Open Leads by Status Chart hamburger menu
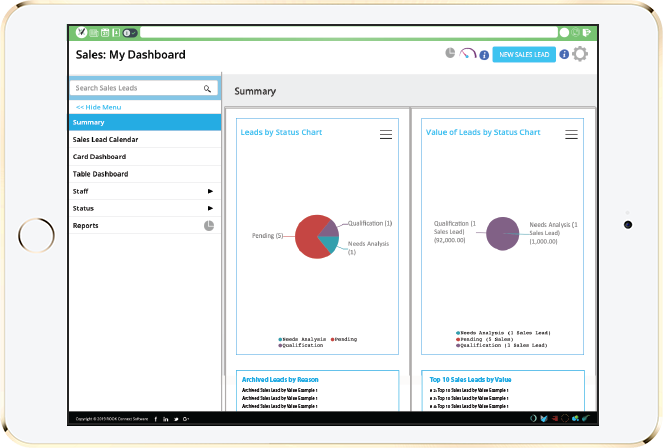Viewport: 663px width, 448px height. click(386, 134)
